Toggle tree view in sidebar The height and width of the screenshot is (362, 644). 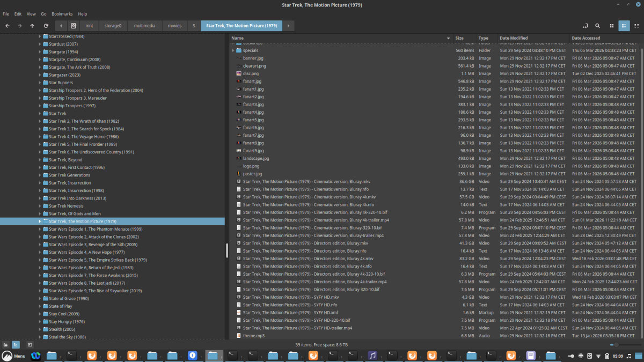tap(16, 344)
